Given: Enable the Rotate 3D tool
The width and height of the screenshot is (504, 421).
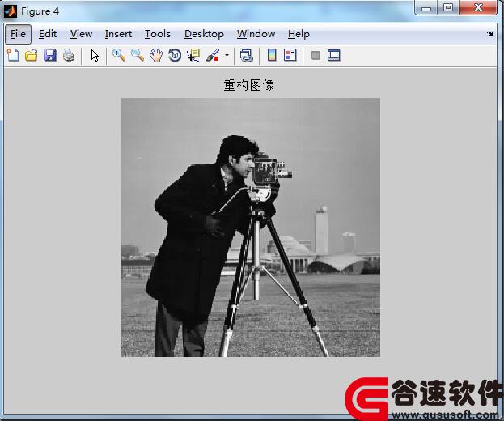Looking at the screenshot, I should point(175,55).
